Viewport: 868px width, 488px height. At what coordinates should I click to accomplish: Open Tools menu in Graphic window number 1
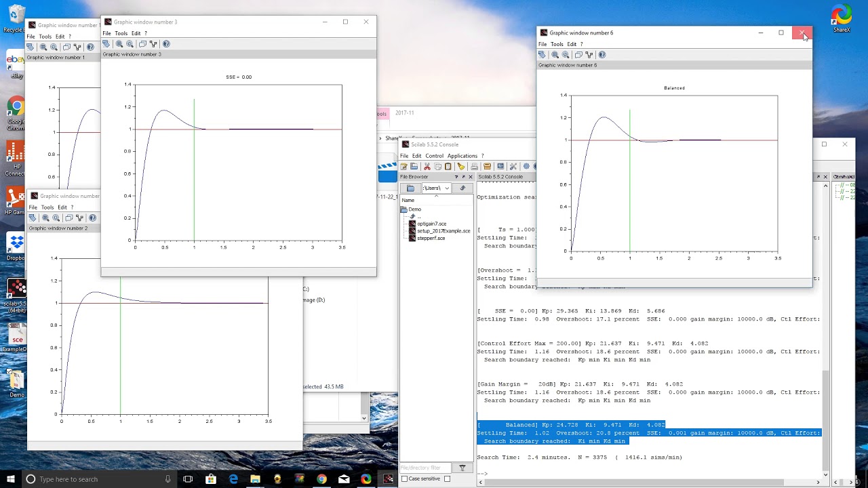[45, 37]
